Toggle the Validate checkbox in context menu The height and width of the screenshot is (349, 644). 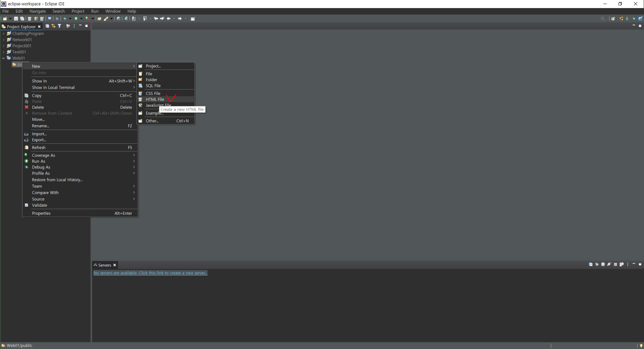[26, 205]
